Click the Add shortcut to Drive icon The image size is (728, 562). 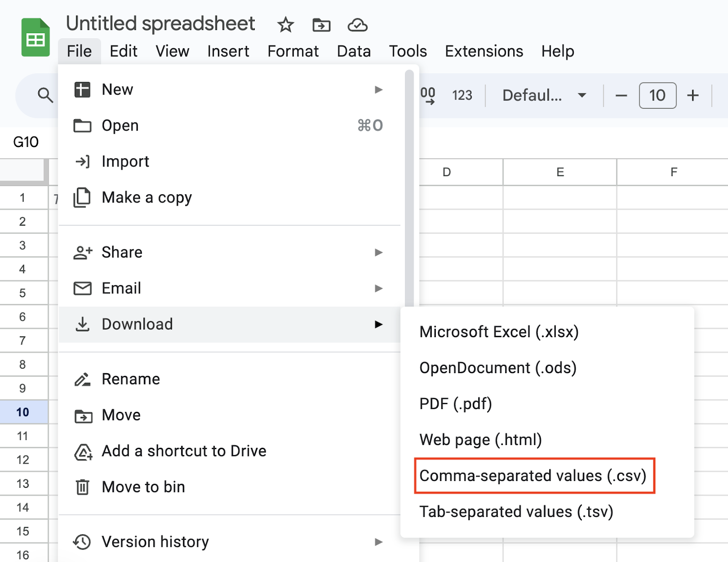(x=83, y=451)
